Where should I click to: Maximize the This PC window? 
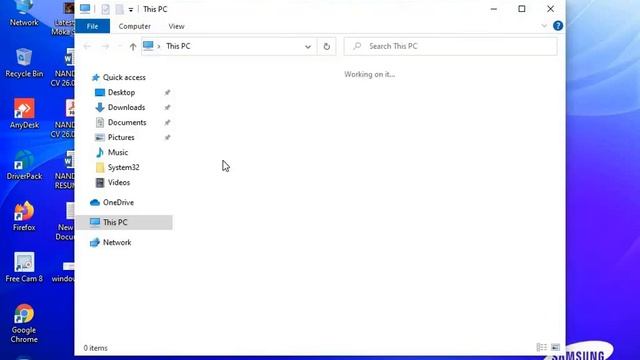pyautogui.click(x=522, y=9)
